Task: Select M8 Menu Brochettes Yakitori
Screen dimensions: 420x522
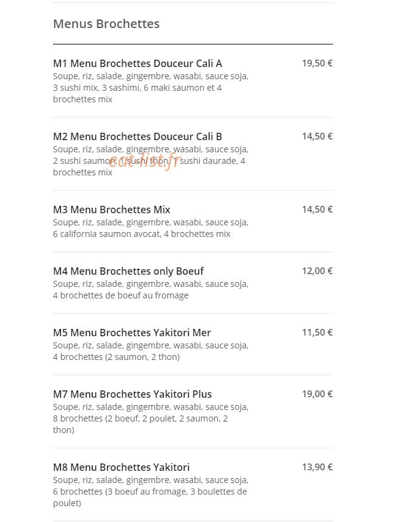Action: [122, 467]
